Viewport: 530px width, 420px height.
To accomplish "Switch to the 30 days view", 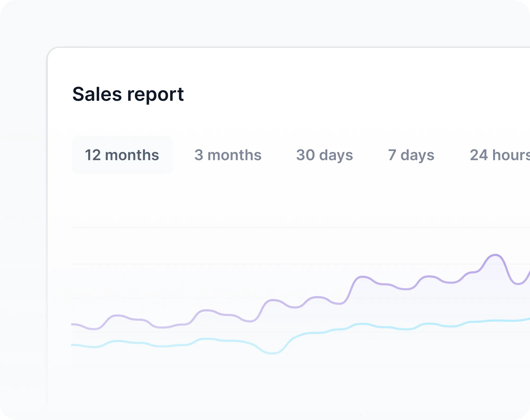I will click(325, 155).
